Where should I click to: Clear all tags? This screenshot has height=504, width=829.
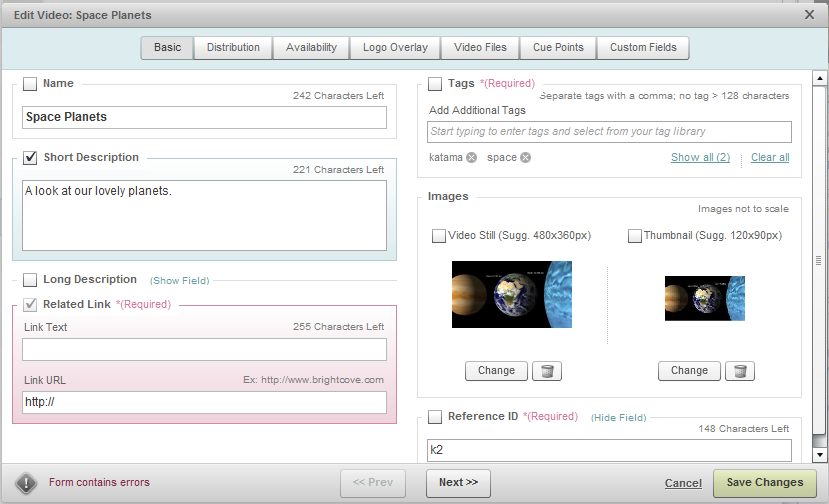[770, 158]
